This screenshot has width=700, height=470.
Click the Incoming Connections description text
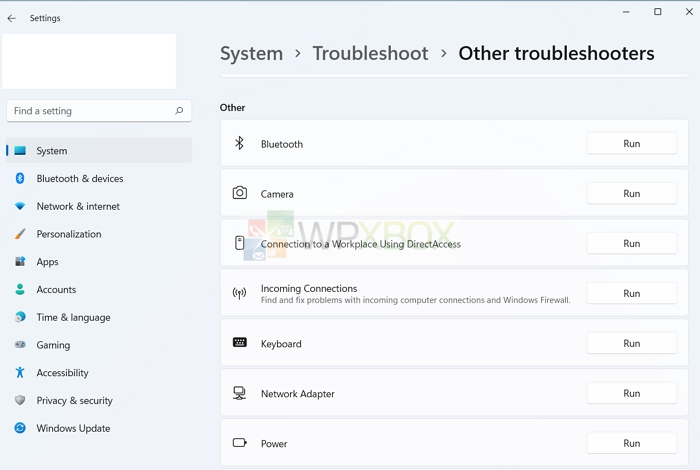[x=415, y=300]
